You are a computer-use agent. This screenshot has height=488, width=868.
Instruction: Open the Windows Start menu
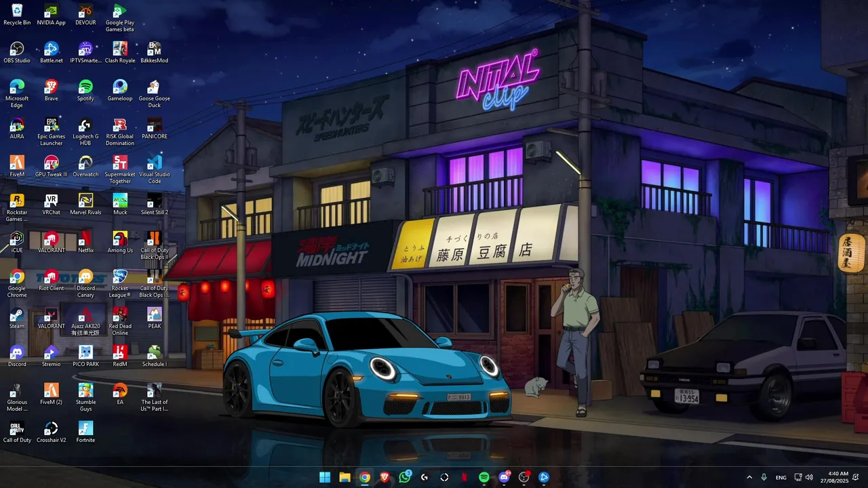pos(325,477)
